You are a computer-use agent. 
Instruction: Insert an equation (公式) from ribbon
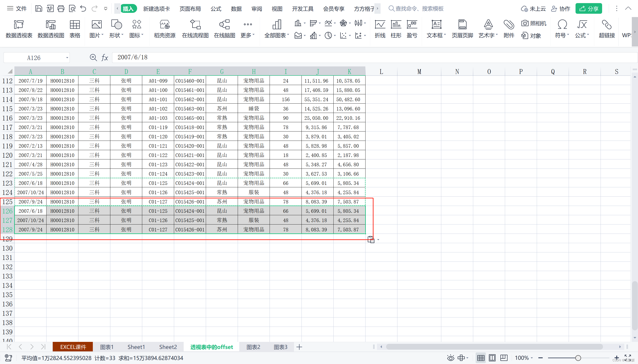click(x=582, y=29)
